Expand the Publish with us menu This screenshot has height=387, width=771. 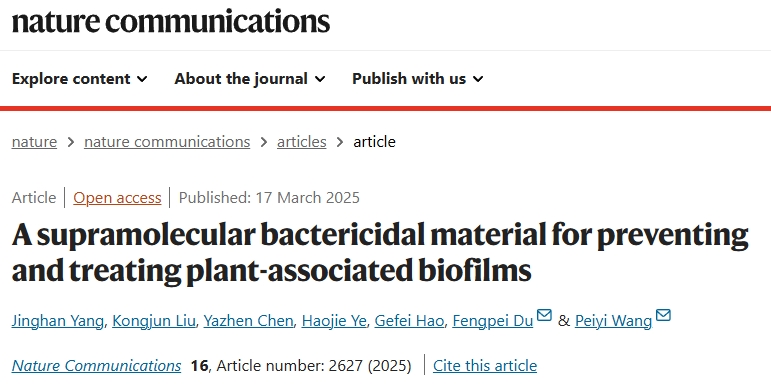click(418, 79)
